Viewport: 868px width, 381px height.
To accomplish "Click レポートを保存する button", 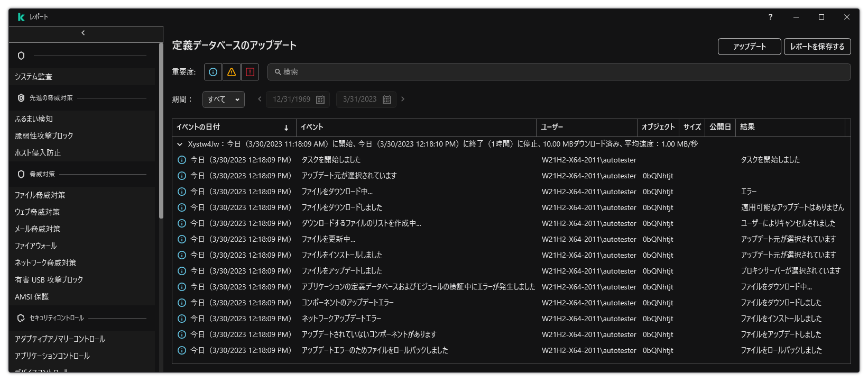I will [x=817, y=47].
